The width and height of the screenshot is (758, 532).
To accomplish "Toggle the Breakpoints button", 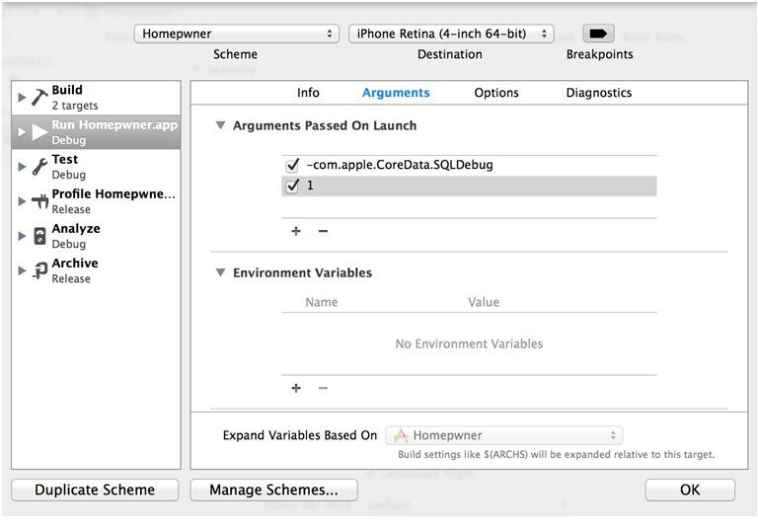I will [x=598, y=34].
